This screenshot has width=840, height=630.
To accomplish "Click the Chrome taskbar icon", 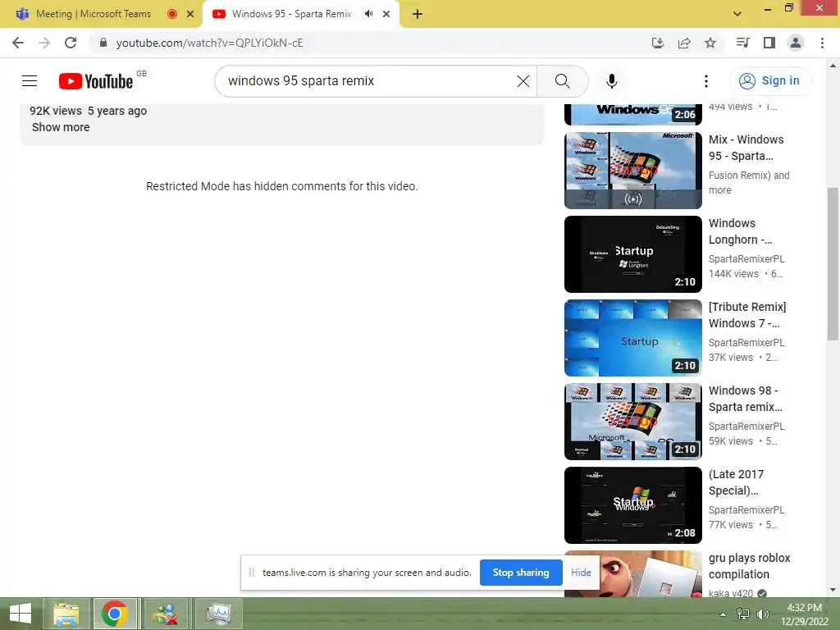I will tap(114, 614).
